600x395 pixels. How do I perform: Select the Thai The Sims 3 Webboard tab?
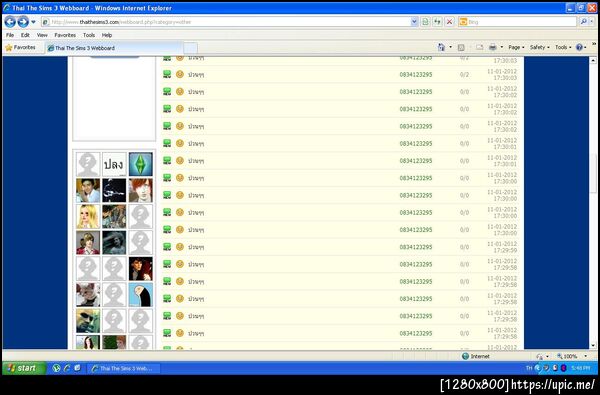point(113,48)
